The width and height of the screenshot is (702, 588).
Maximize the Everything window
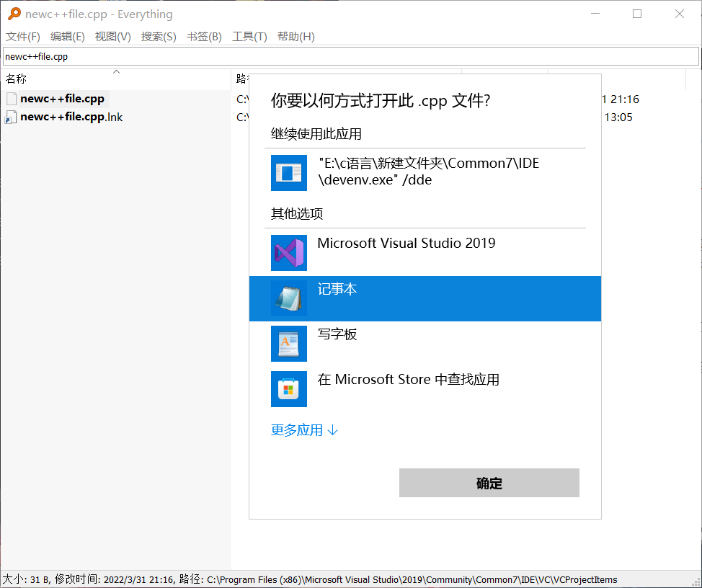637,14
